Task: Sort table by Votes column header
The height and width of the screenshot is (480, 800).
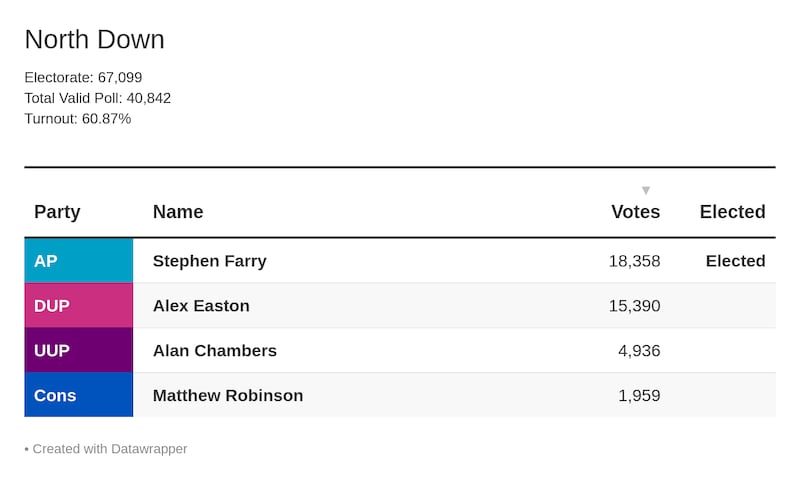Action: tap(635, 212)
